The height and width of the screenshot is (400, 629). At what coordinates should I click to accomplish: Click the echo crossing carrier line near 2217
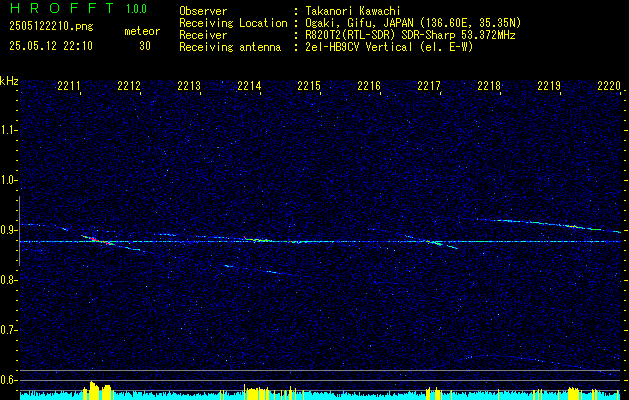coord(433,242)
